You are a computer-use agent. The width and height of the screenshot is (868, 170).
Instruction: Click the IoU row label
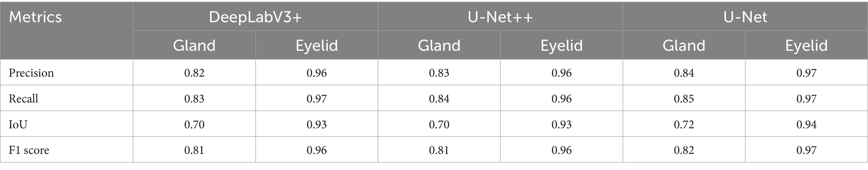point(18,124)
